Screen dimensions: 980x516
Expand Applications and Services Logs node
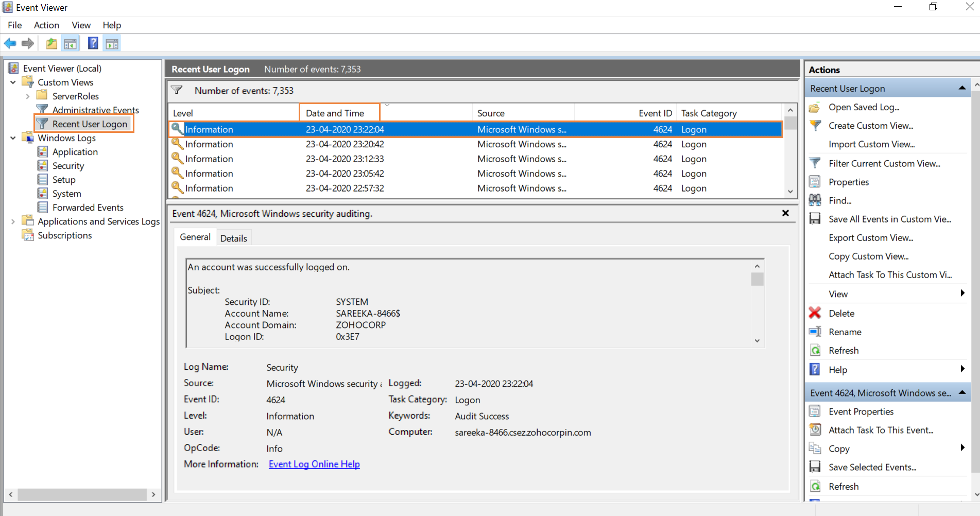[12, 221]
